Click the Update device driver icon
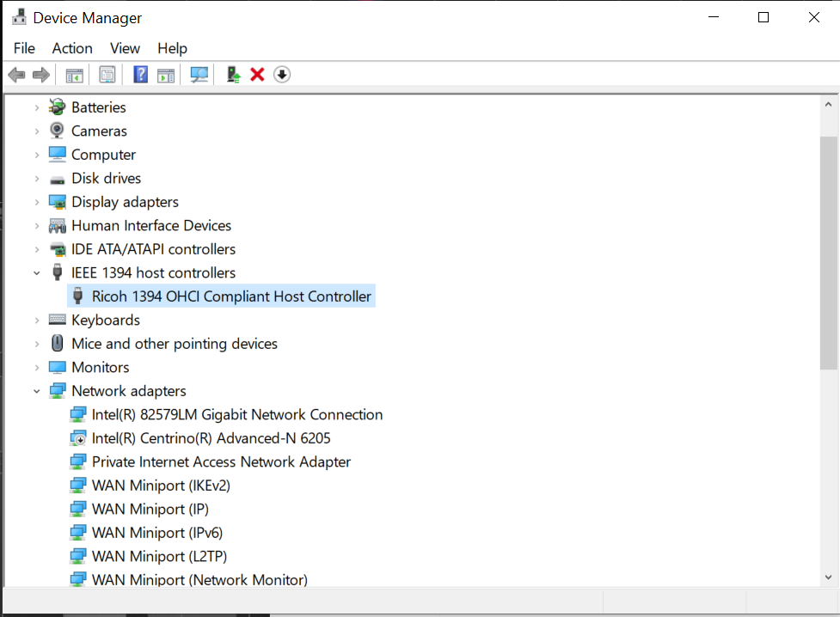840x617 pixels. coord(233,75)
